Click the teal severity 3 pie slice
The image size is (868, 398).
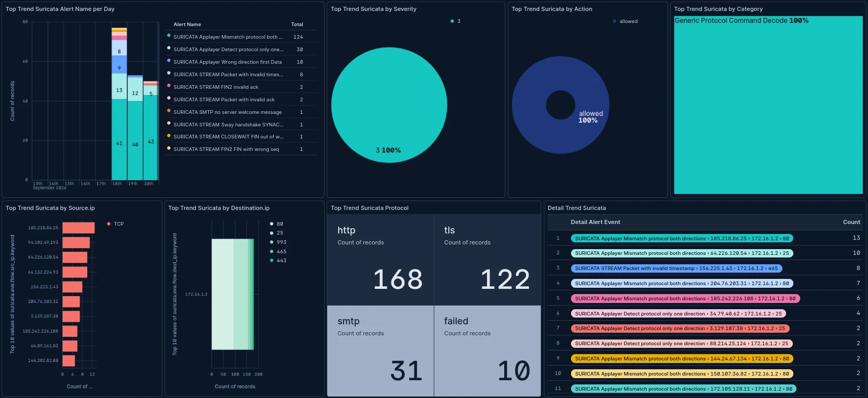click(389, 105)
